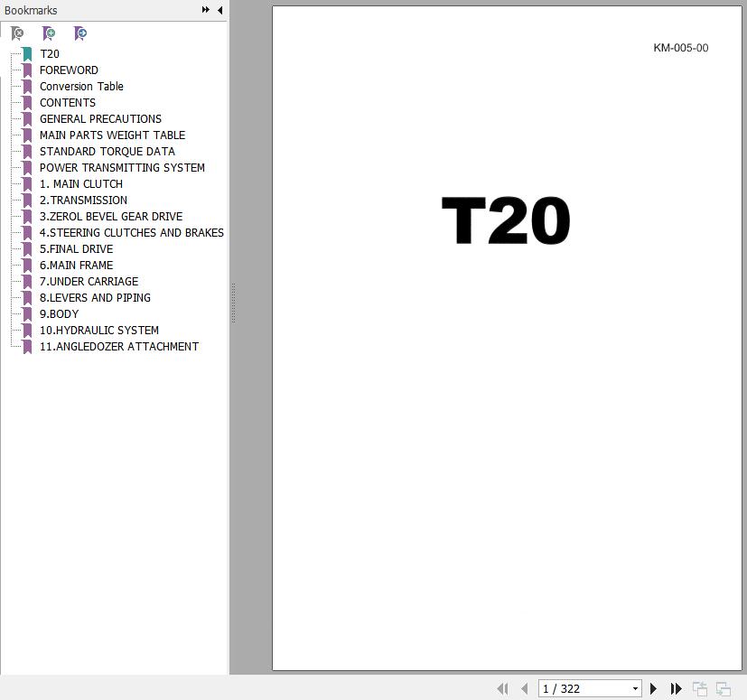
Task: Select the 7.UNDER CARRIAGE bookmark
Action: pos(89,281)
